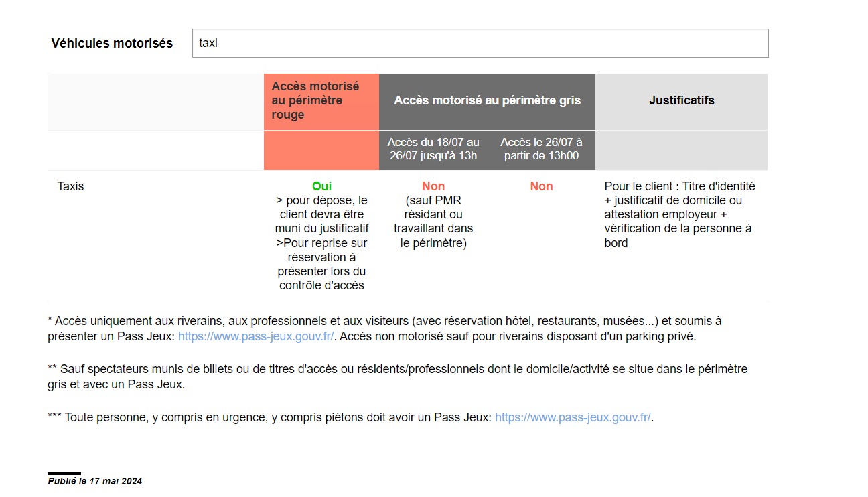Click the "Véhicules motorisés" label

click(x=112, y=43)
